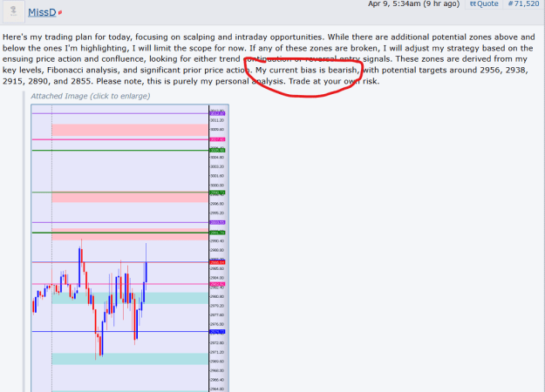Click the post timestamp Apr 9, 5:34am
This screenshot has height=392, width=545.
click(413, 3)
